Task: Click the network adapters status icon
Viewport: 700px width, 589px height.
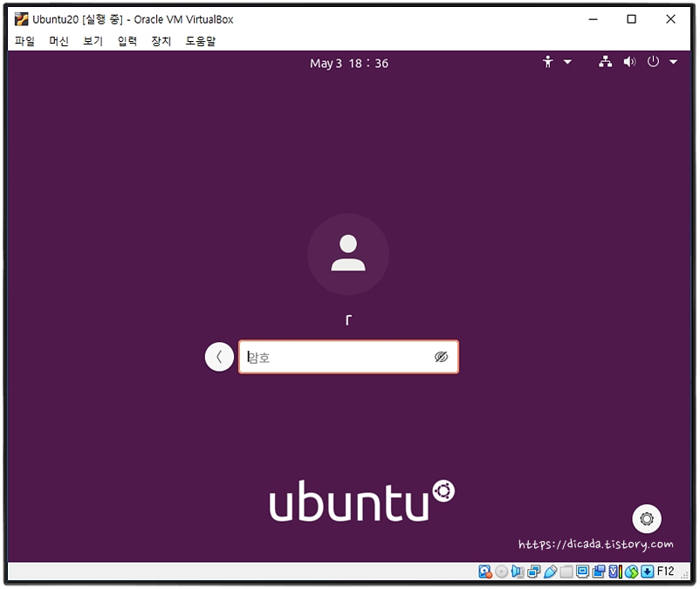Action: coord(534,572)
